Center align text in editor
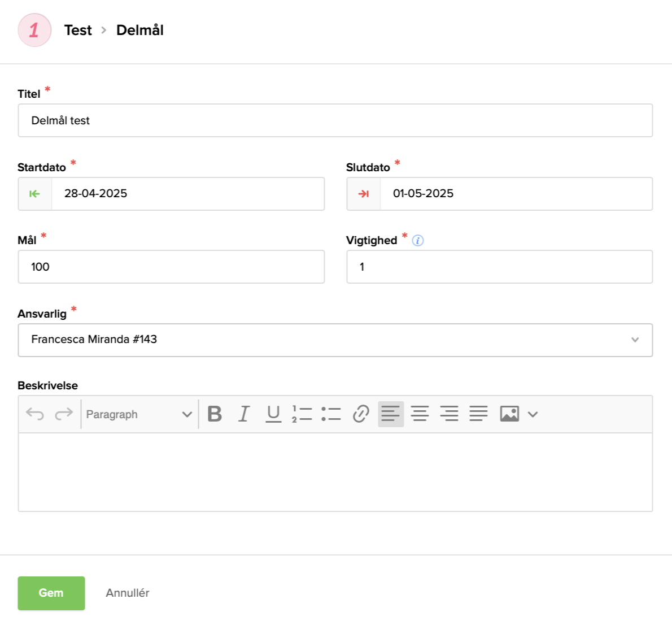This screenshot has width=672, height=625. click(420, 414)
